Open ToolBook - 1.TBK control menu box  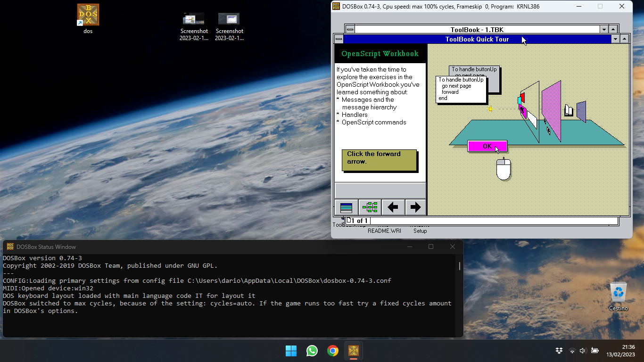349,29
